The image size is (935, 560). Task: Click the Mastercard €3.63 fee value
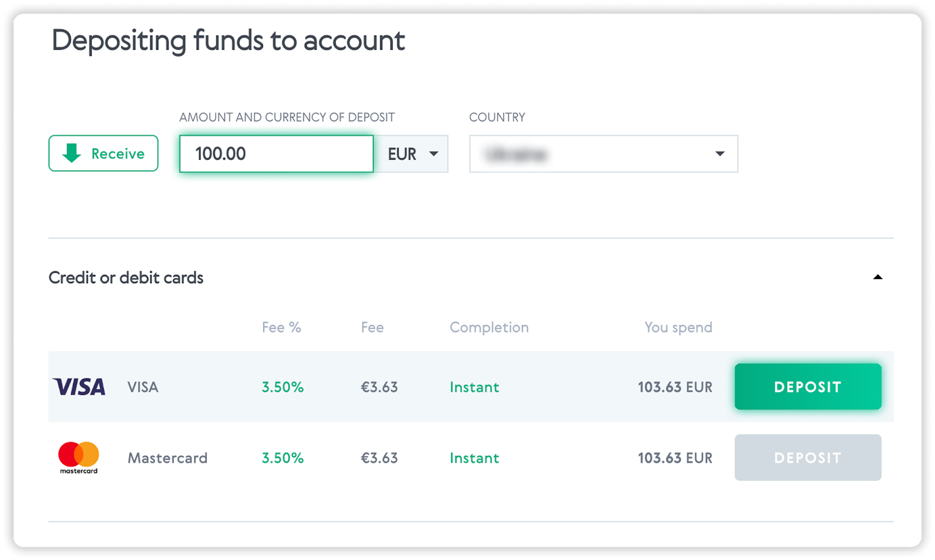[x=379, y=458]
